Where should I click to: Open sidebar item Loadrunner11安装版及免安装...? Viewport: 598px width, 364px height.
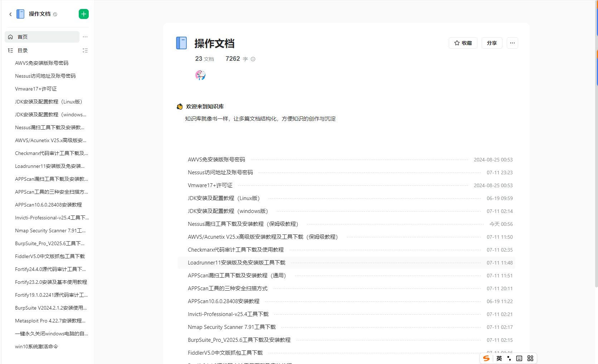point(50,166)
